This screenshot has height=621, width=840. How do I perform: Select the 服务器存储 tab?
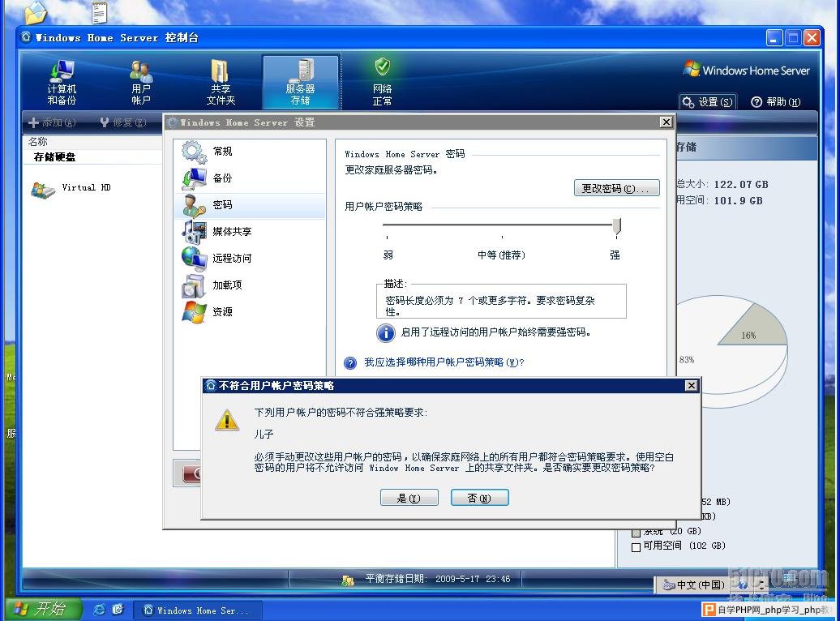(x=301, y=82)
